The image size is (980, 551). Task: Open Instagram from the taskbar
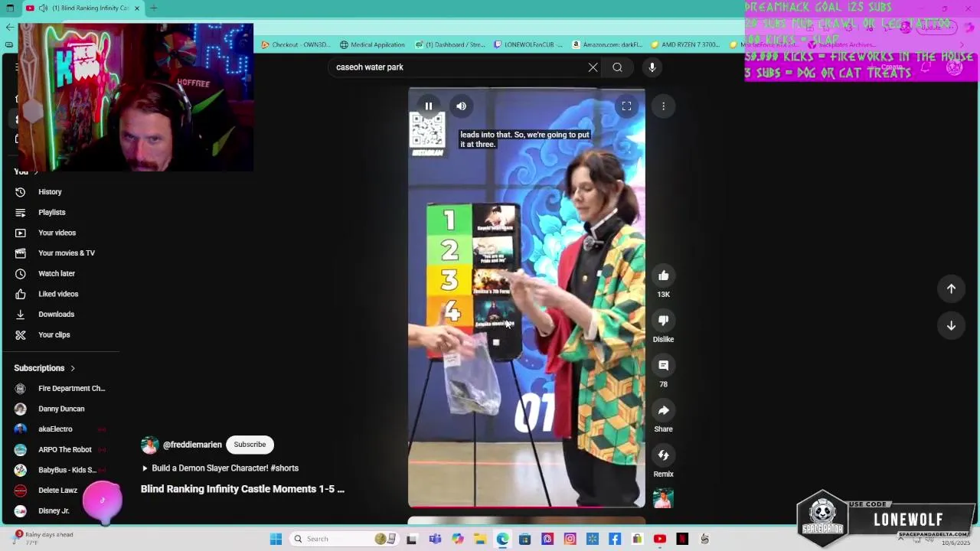tap(570, 539)
